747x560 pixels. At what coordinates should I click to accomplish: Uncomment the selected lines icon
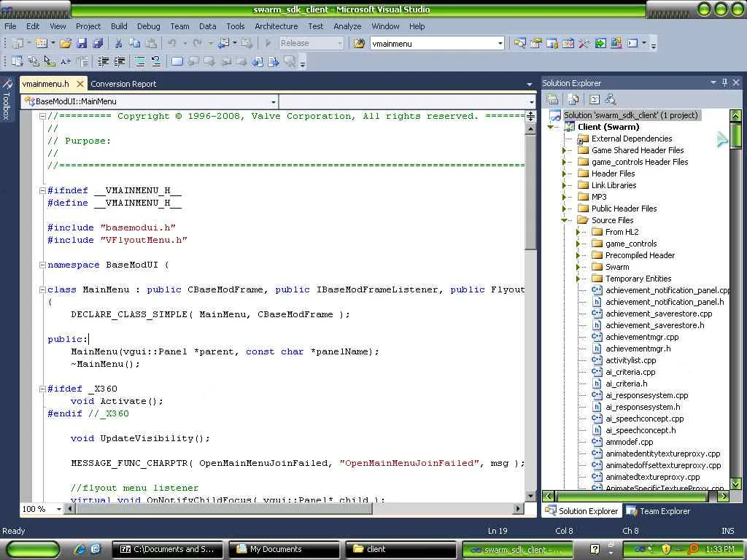click(x=156, y=61)
